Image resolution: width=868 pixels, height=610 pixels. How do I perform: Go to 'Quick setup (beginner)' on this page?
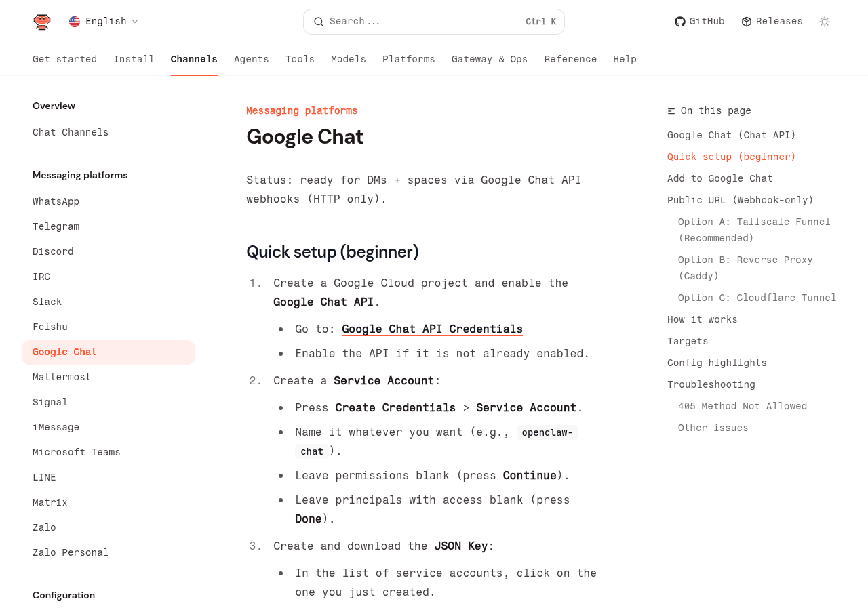[731, 155]
